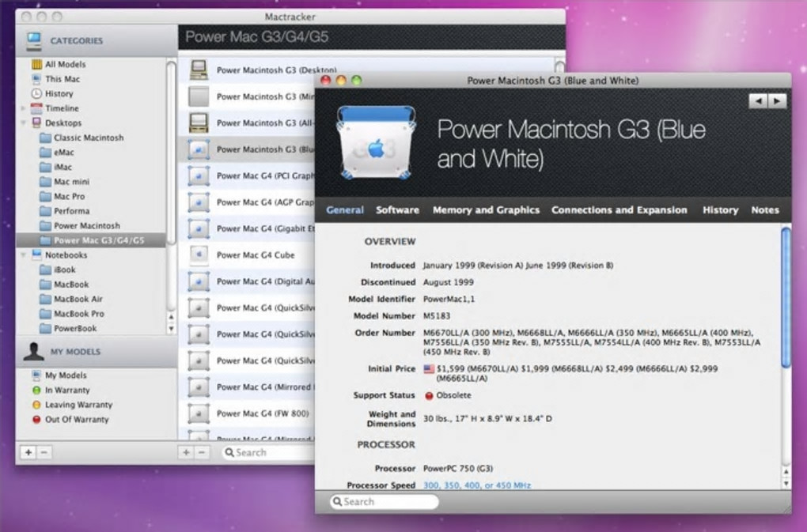
Task: Click the MacBook folder icon
Action: [x=45, y=285]
